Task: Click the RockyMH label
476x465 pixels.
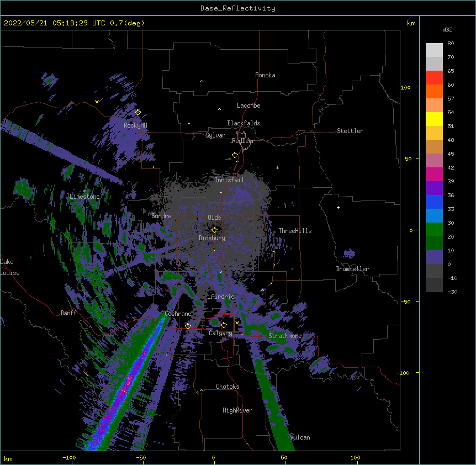Action: [135, 125]
